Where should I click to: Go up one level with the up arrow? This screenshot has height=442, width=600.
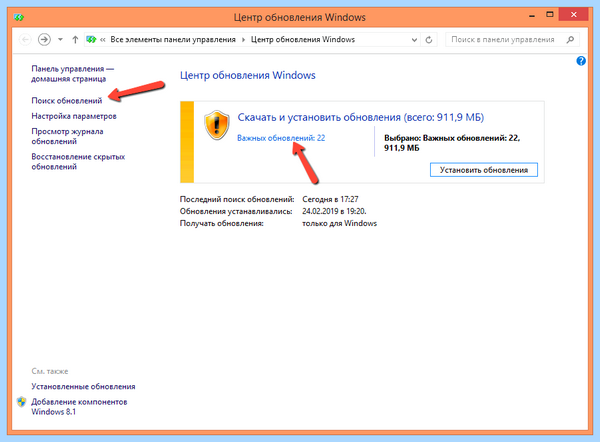(75, 39)
